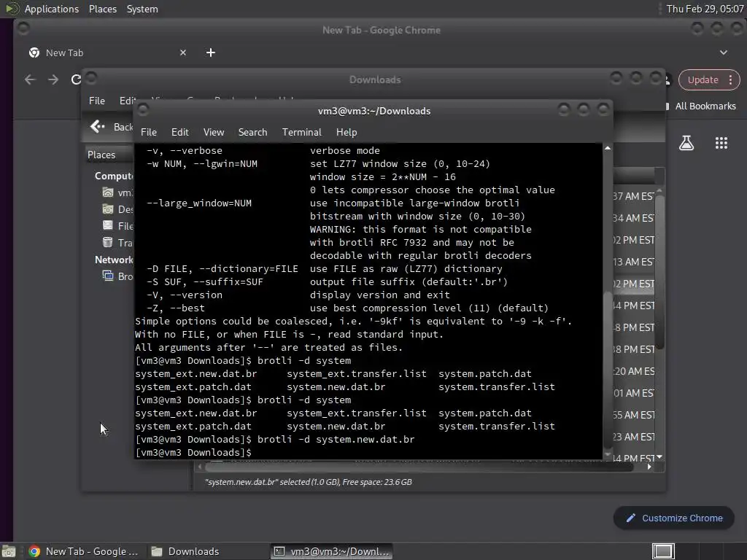Open Chrome's three-dot menu

click(731, 80)
